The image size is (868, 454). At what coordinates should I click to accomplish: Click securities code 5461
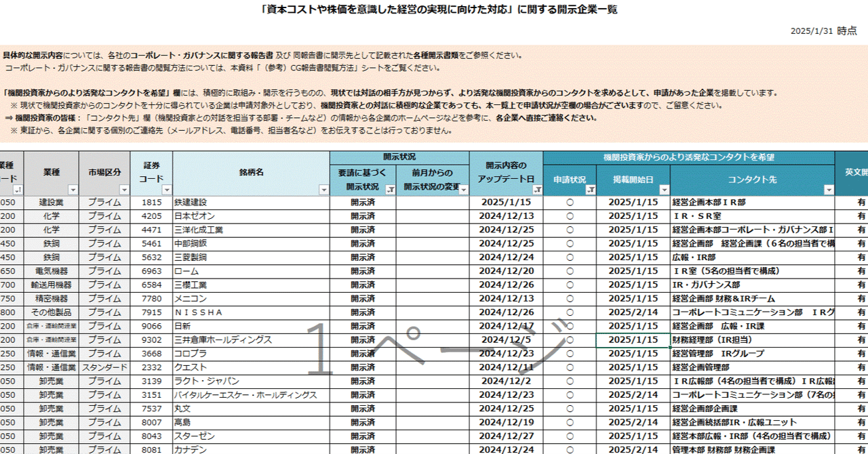click(x=151, y=243)
